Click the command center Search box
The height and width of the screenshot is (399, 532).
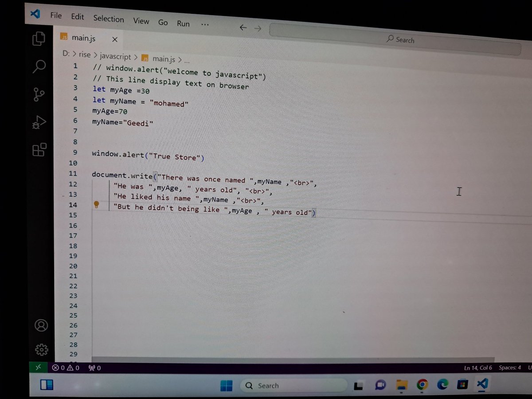[395, 39]
